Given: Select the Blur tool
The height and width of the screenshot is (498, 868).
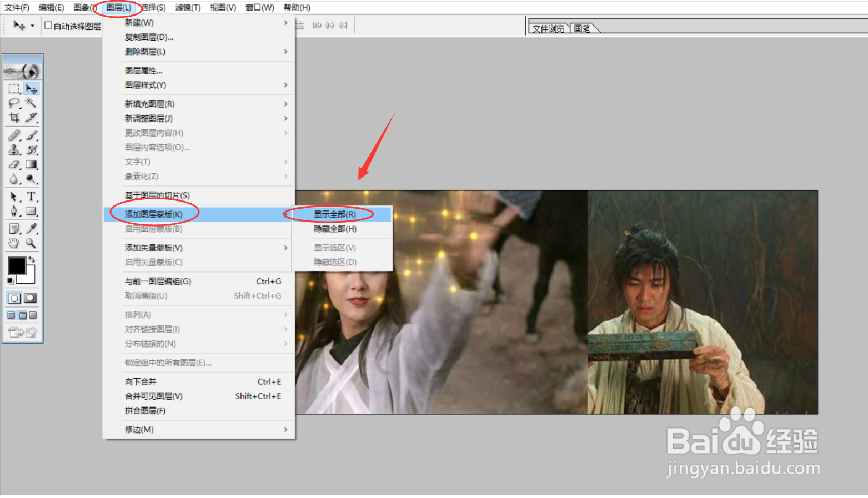Looking at the screenshot, I should pyautogui.click(x=14, y=179).
